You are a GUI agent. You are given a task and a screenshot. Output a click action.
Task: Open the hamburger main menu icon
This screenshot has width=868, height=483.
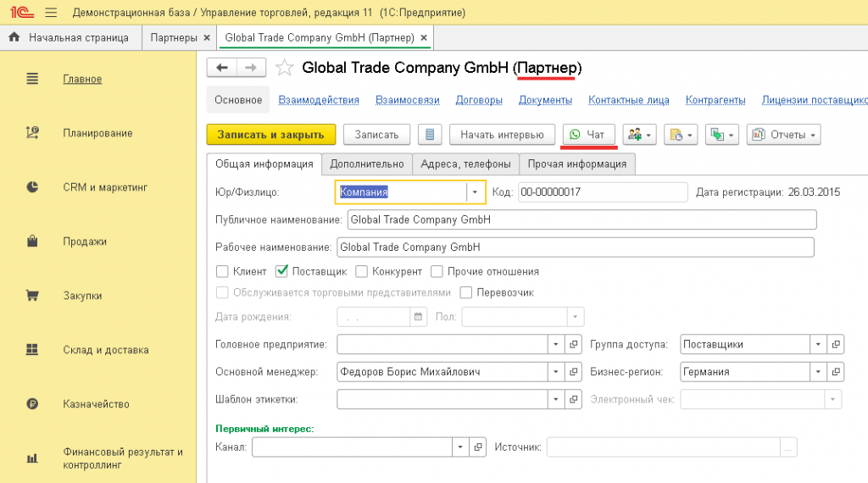point(51,12)
